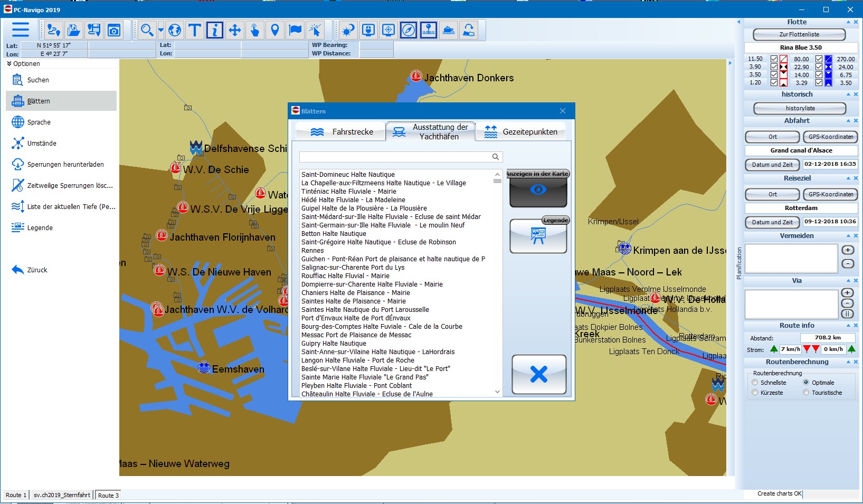Uncheck the first checkbox beside 11.50
863x504 pixels.
774,59
